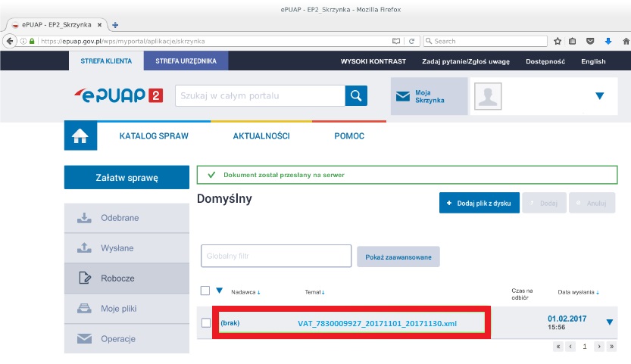Check the VAT xml file row checkbox

206,323
